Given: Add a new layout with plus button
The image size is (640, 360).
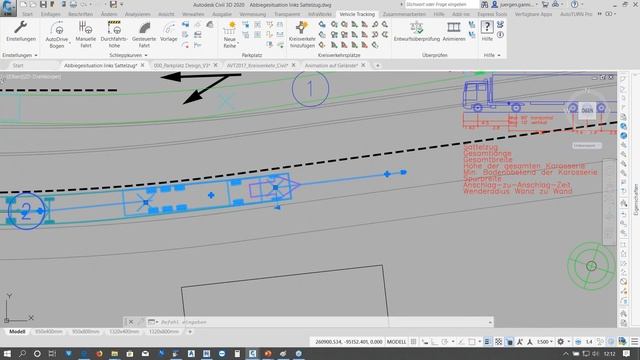Looking at the screenshot, I should point(190,332).
